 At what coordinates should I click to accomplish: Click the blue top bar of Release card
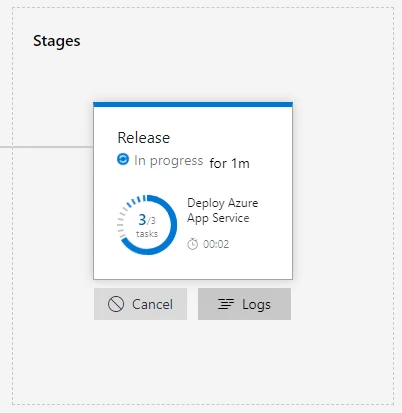point(193,105)
